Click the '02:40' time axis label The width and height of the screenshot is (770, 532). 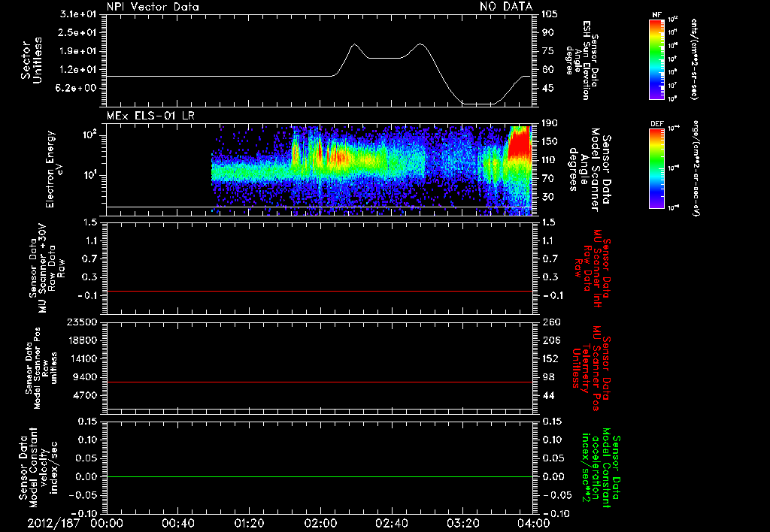coord(391,524)
